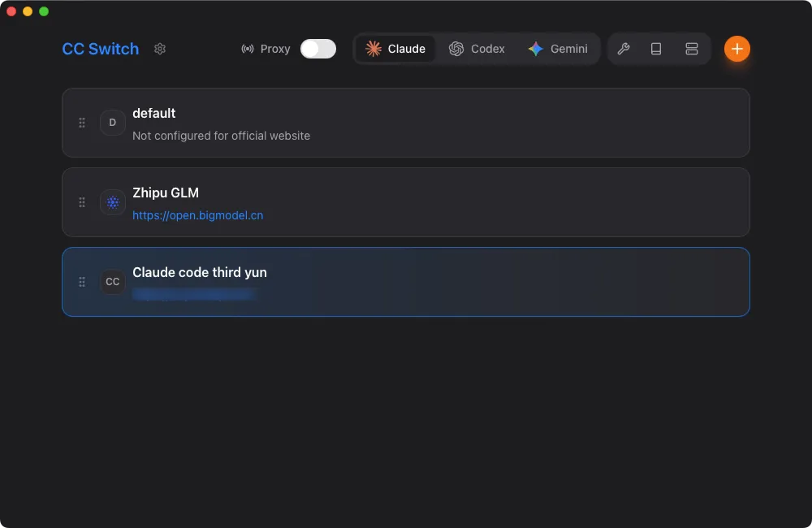
Task: Open the open.bigmodel.cn link
Action: point(197,215)
